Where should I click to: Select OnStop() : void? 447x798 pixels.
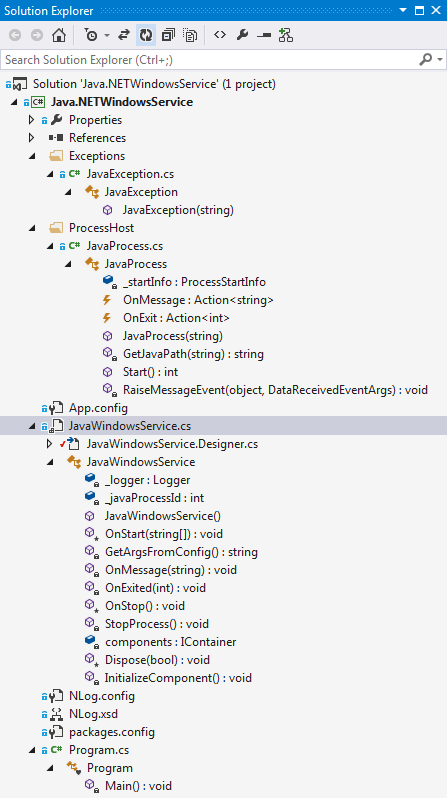click(145, 606)
